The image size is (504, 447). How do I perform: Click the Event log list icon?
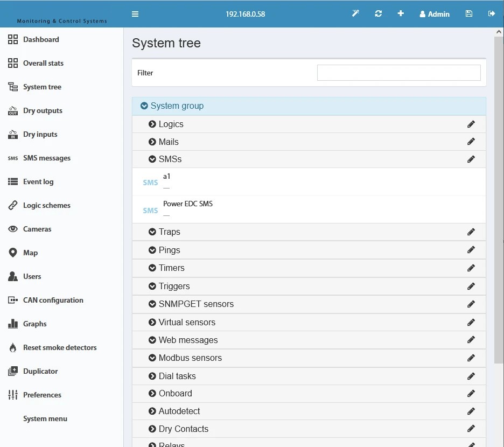tap(13, 181)
